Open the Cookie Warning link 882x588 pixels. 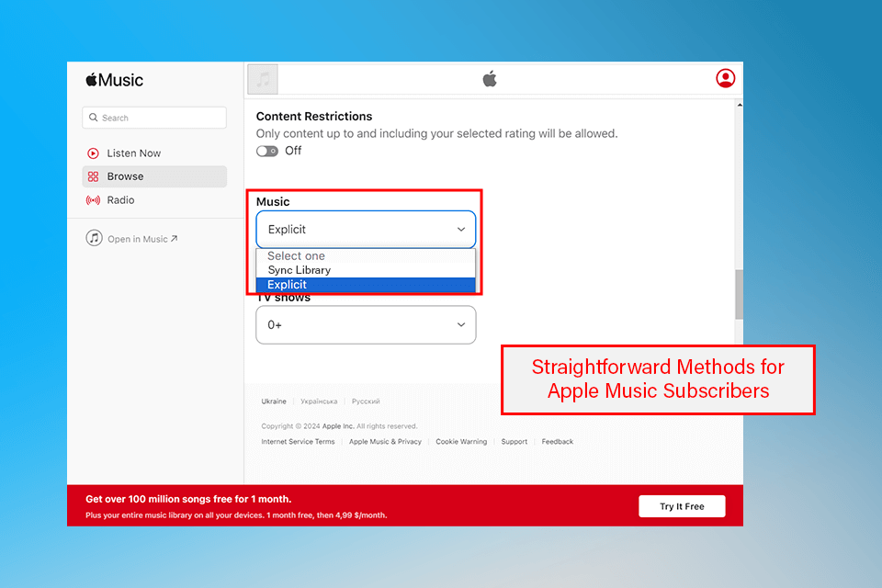click(461, 442)
